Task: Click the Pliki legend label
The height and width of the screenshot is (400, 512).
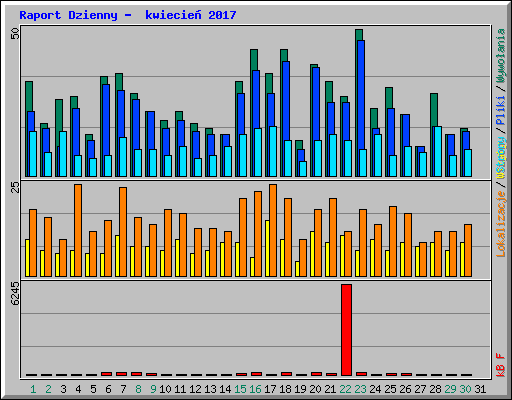Action: (x=501, y=111)
